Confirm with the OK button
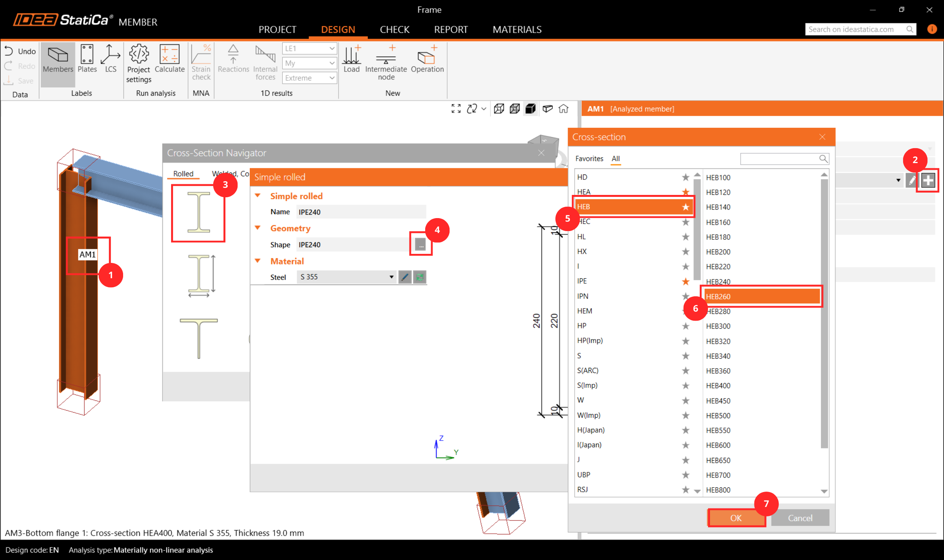Screen dimensions: 944x560 [736, 518]
